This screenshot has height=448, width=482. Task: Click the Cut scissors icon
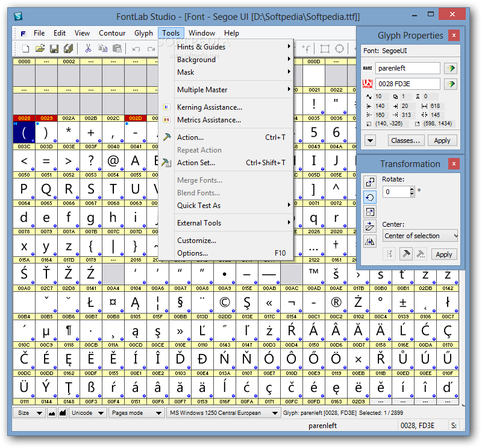(x=88, y=49)
